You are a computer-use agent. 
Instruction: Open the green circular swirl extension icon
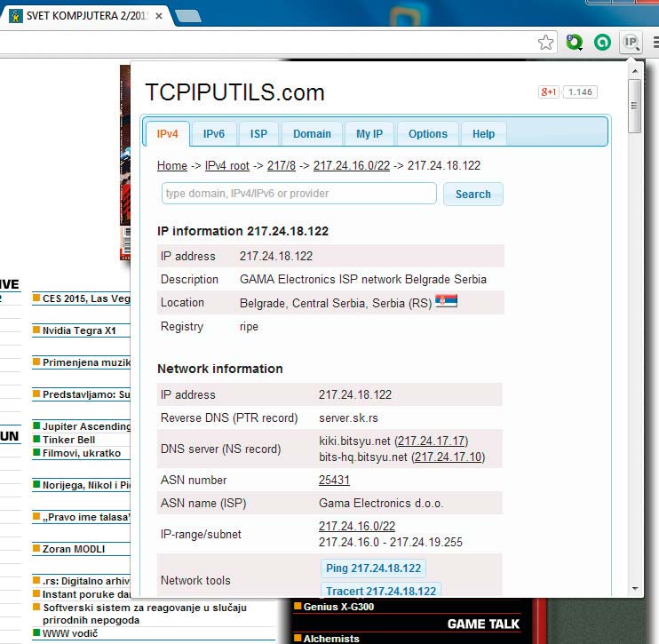[x=602, y=42]
